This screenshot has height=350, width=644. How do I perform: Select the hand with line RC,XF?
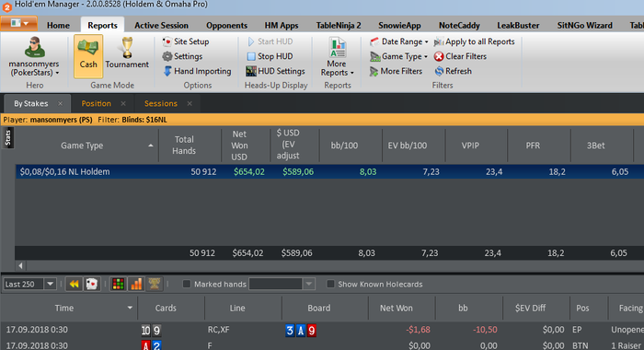322,330
